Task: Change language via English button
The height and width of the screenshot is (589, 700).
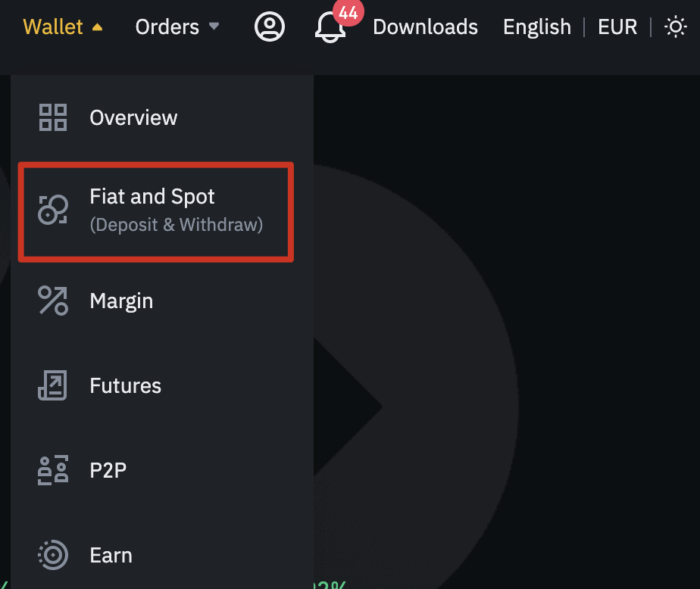Action: point(537,27)
